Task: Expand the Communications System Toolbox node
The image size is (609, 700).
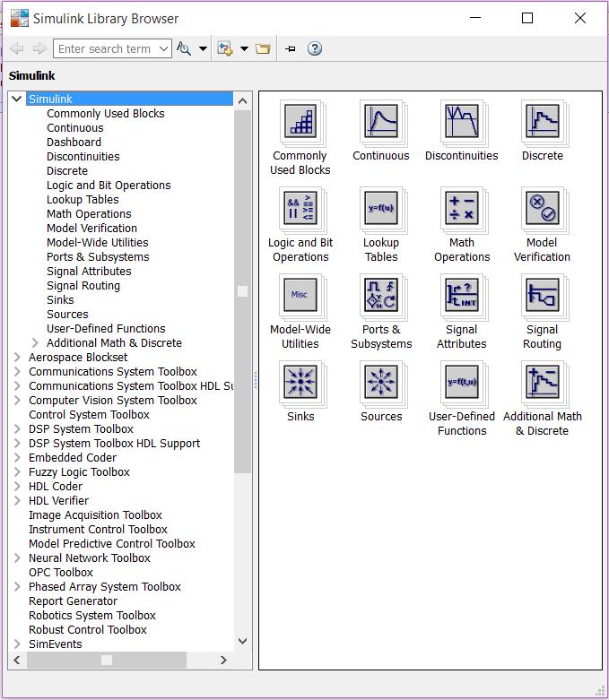Action: [17, 371]
